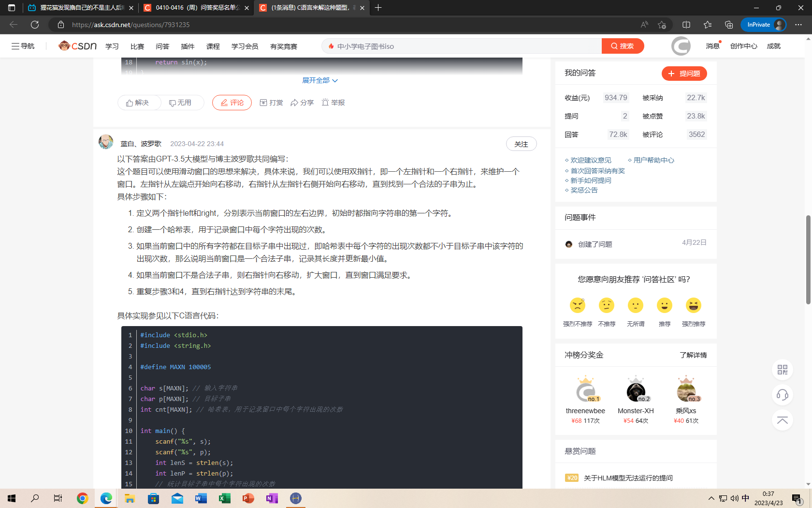Select the 推荐 smiling emoji rating

pyautogui.click(x=665, y=306)
